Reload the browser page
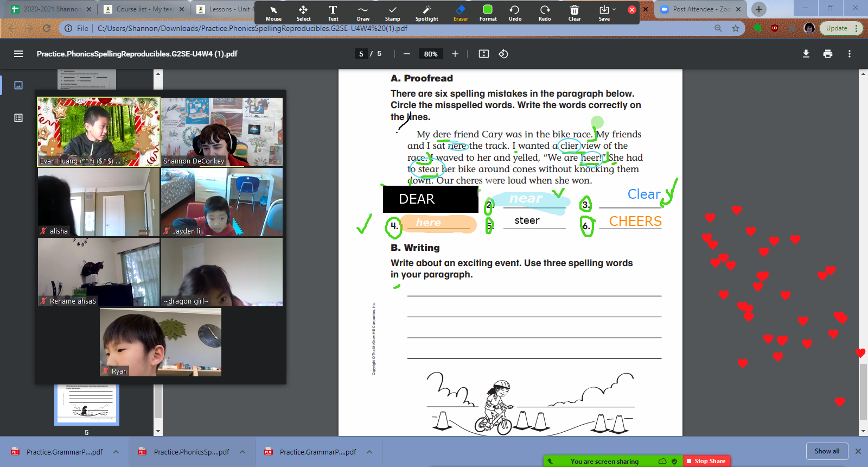The height and width of the screenshot is (467, 868). tap(47, 28)
